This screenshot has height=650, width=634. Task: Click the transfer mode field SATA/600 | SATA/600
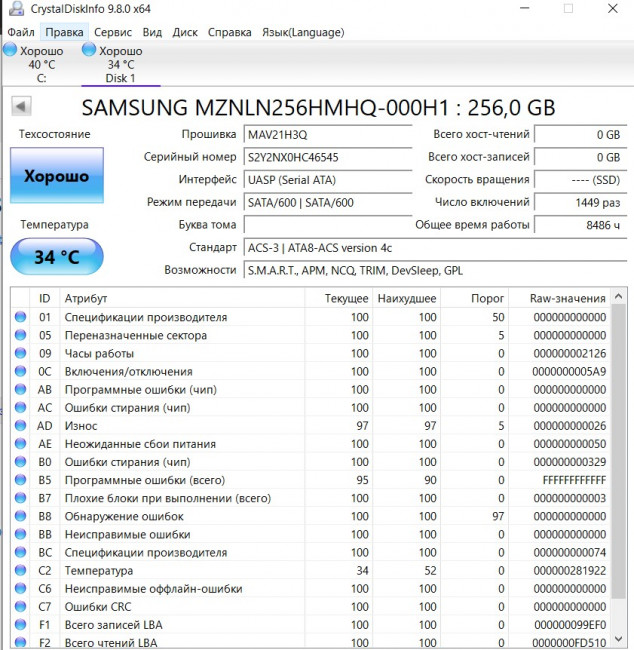point(328,202)
